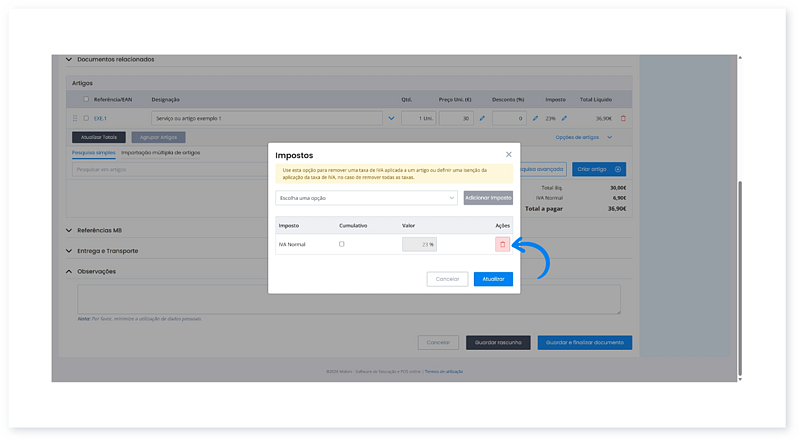The width and height of the screenshot is (800, 442).
Task: Select the Pesquisa simples tab
Action: (94, 152)
